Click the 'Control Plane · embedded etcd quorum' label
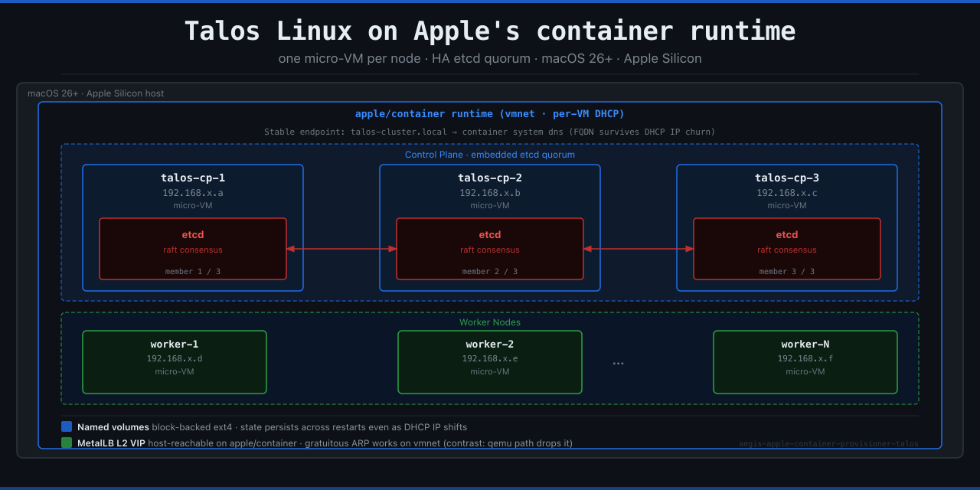980x490 pixels. [490, 155]
